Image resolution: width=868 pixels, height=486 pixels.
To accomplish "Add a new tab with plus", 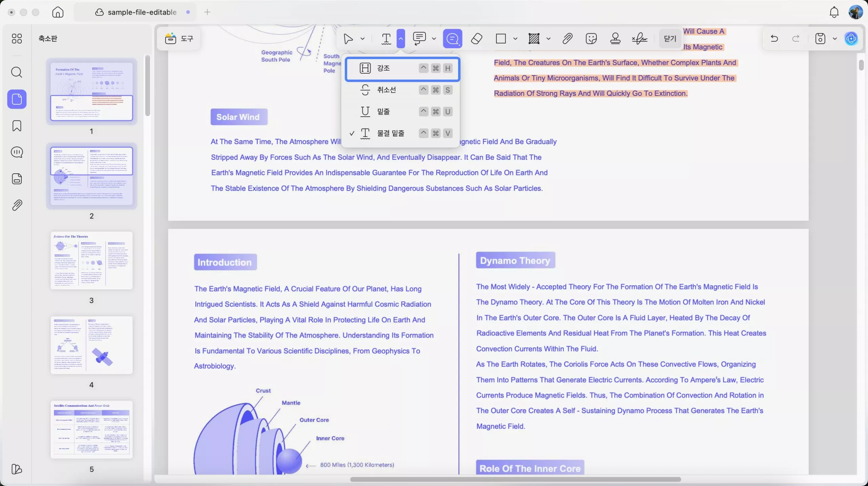I will (x=207, y=12).
